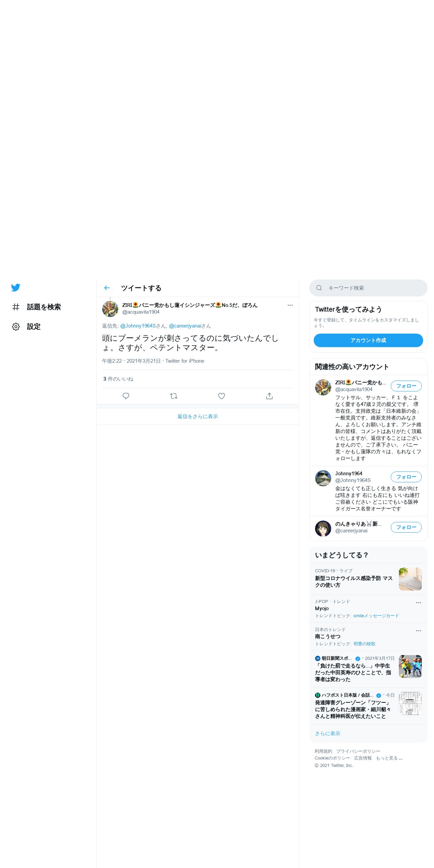Click the retweet icon under the tweet
Viewport: 434px width, 868px height.
pos(174,396)
